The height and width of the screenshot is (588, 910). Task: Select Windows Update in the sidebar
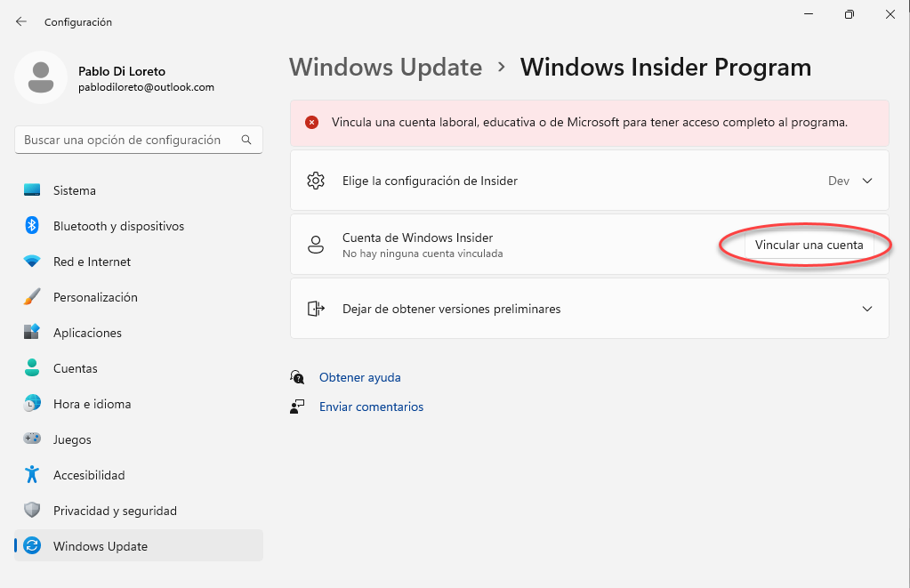[100, 546]
